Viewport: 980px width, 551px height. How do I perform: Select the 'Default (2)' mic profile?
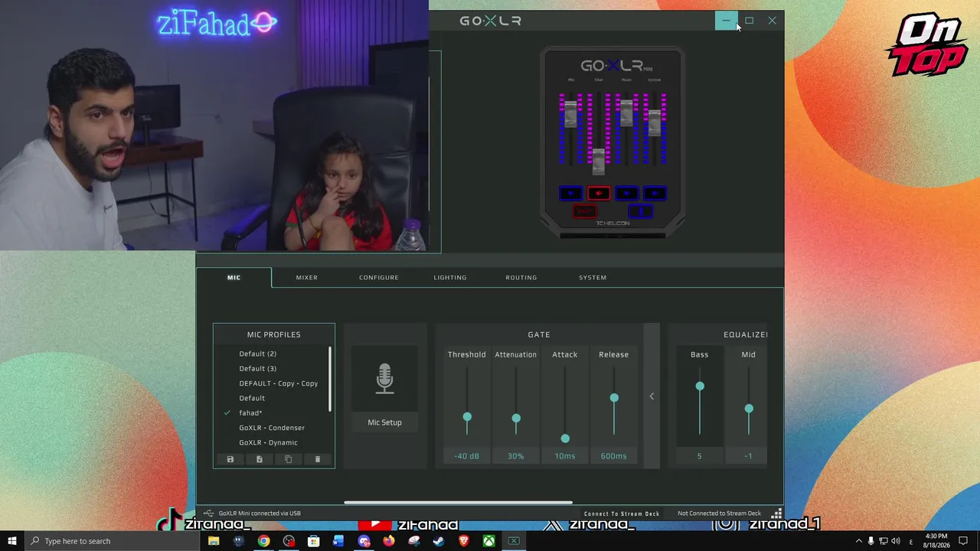(258, 354)
